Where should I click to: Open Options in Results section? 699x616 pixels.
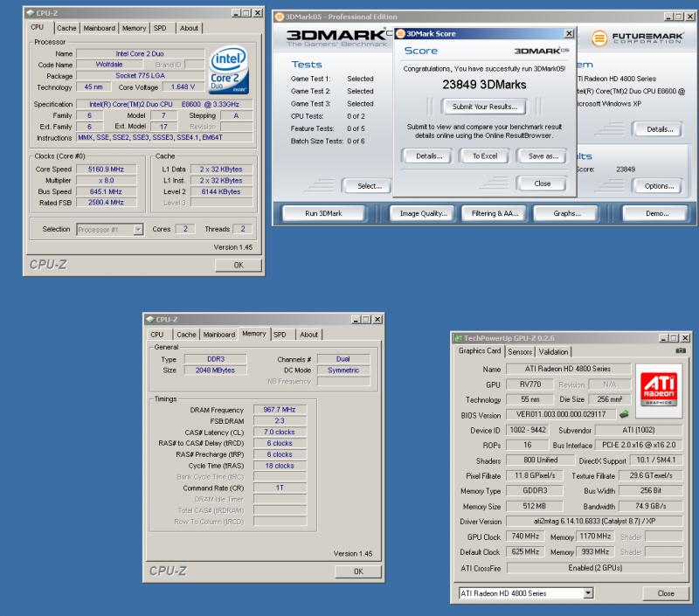pyautogui.click(x=659, y=186)
